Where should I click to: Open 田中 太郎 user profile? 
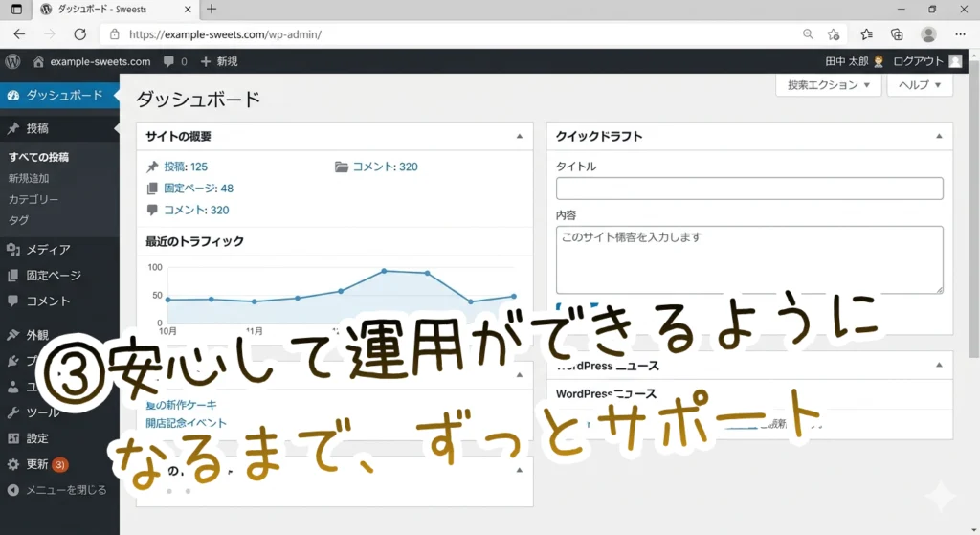(x=854, y=61)
